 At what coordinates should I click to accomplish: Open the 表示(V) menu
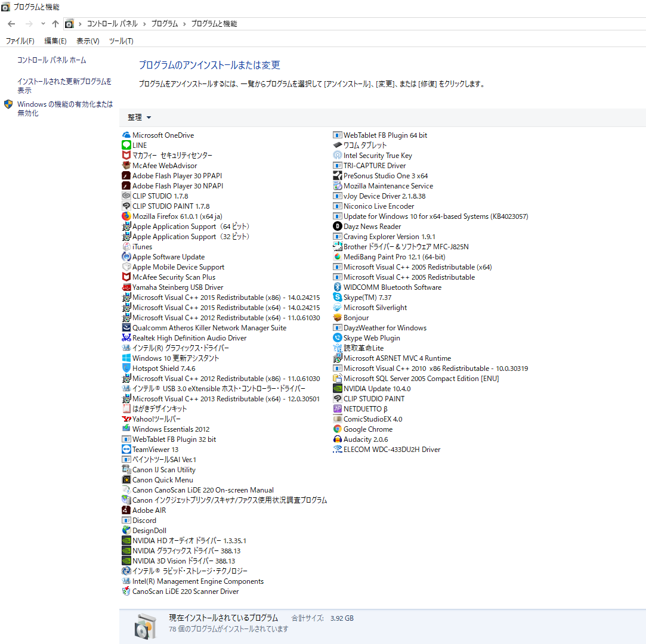click(88, 41)
